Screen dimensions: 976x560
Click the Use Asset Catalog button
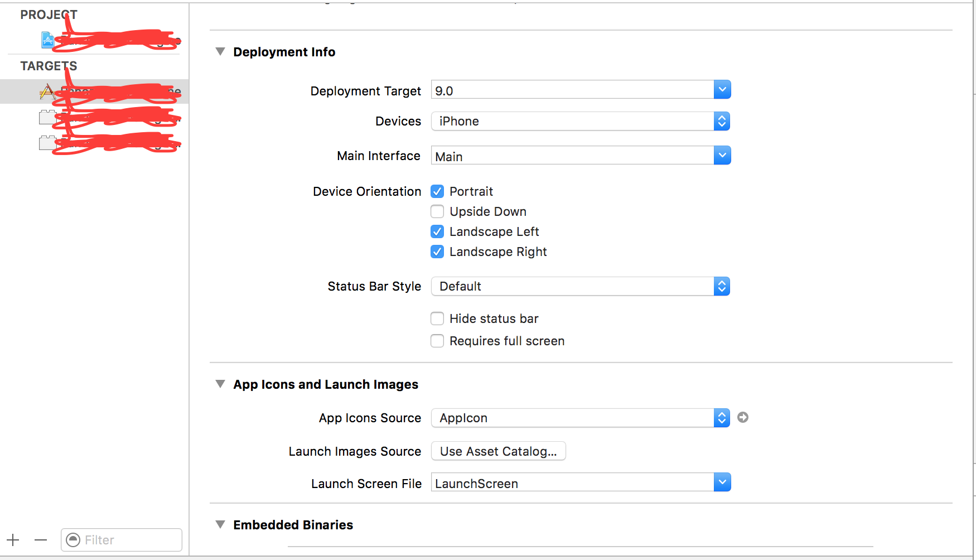[498, 451]
